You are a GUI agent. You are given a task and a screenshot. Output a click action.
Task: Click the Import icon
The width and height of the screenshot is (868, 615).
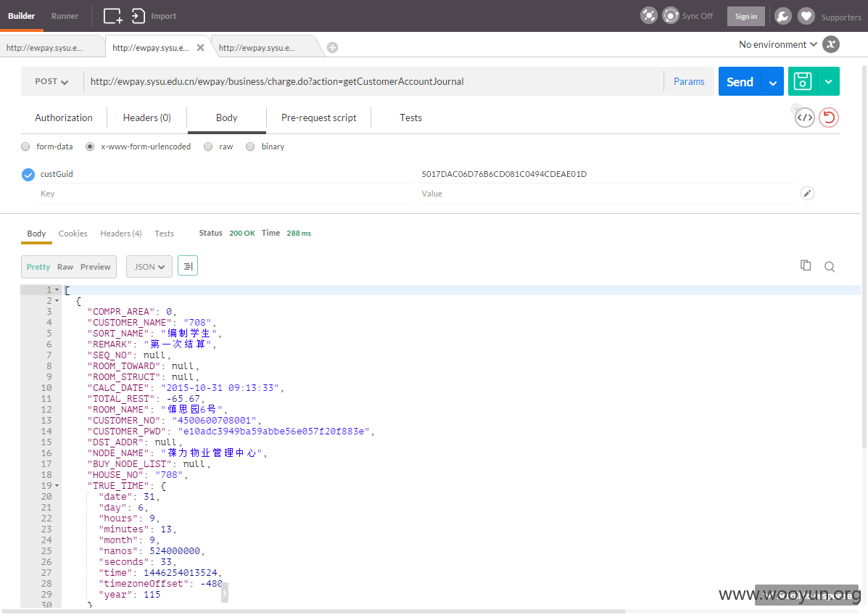139,16
